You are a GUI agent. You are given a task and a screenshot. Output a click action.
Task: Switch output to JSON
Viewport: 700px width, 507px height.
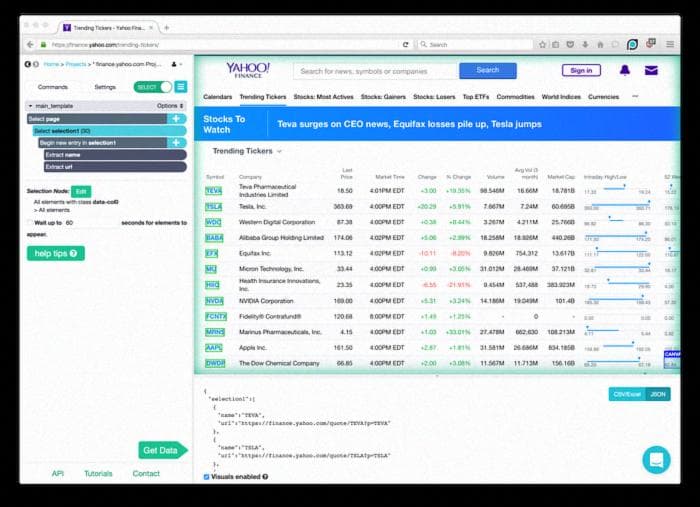(658, 394)
